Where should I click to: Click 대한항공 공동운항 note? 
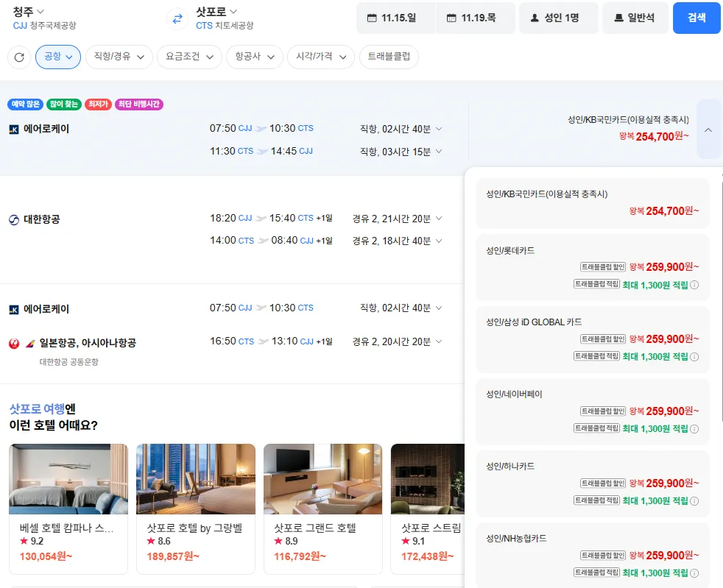pos(69,362)
